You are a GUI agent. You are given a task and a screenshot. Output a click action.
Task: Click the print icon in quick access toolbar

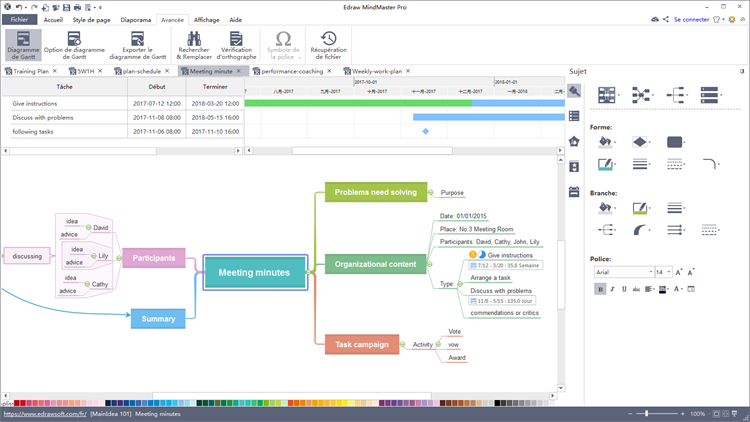(x=77, y=7)
